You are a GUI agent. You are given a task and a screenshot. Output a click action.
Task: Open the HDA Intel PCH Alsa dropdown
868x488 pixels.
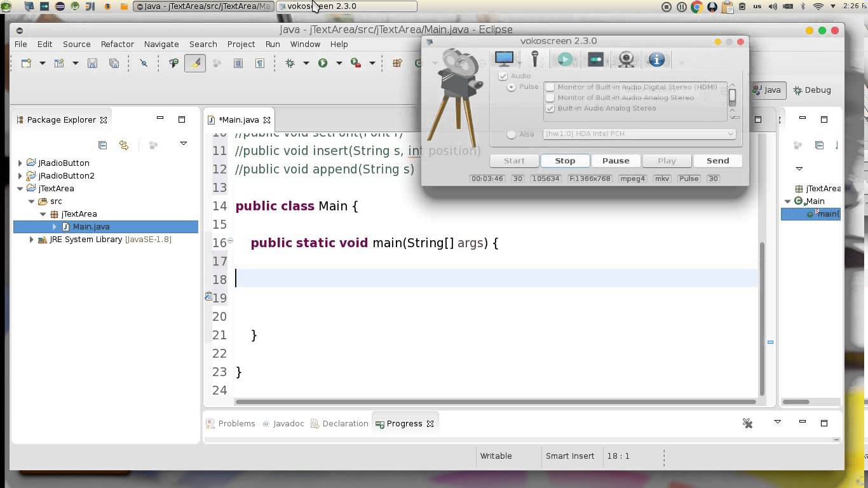pos(639,134)
